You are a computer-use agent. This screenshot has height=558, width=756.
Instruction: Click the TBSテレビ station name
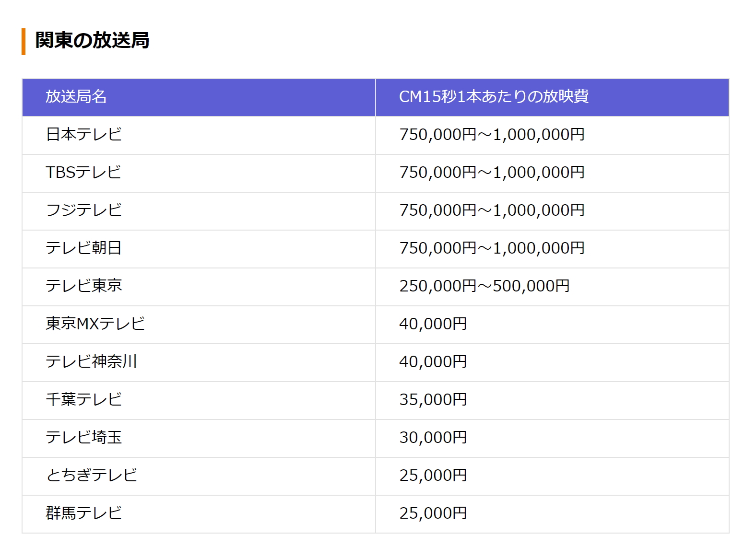(83, 173)
